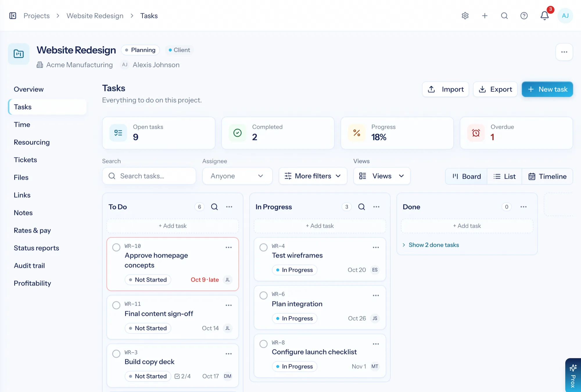581x392 pixels.
Task: Open help question mark icon
Action: (524, 16)
